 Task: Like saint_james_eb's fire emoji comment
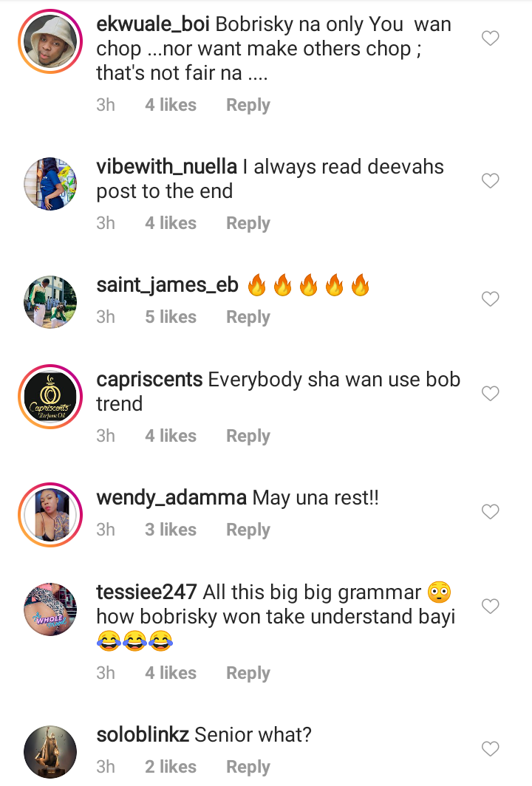point(490,298)
